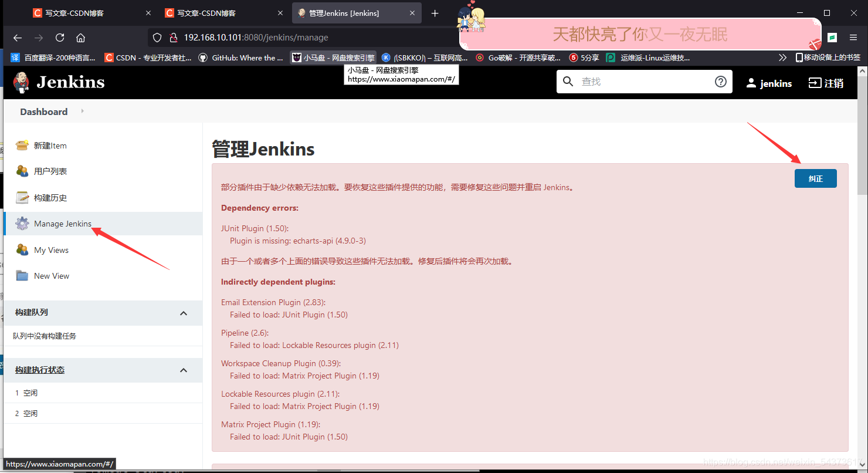868x473 pixels.
Task: Open the 用户列表 link
Action: pyautogui.click(x=50, y=171)
